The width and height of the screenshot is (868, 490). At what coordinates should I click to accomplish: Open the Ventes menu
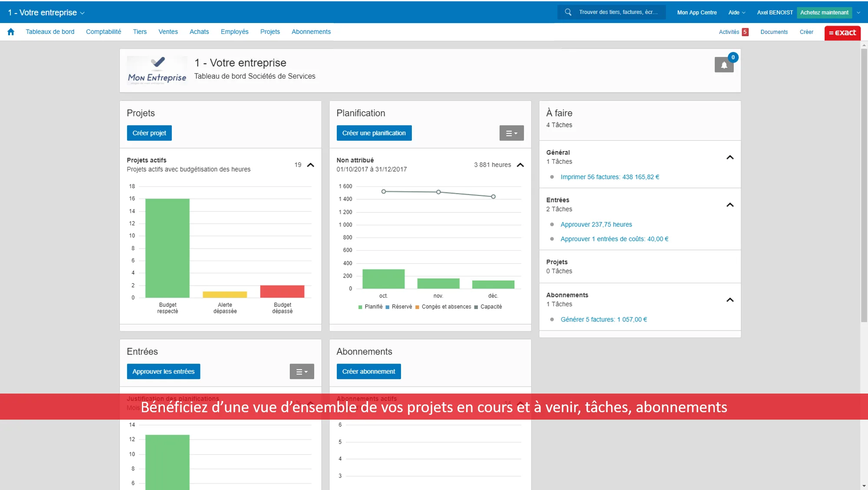[168, 32]
